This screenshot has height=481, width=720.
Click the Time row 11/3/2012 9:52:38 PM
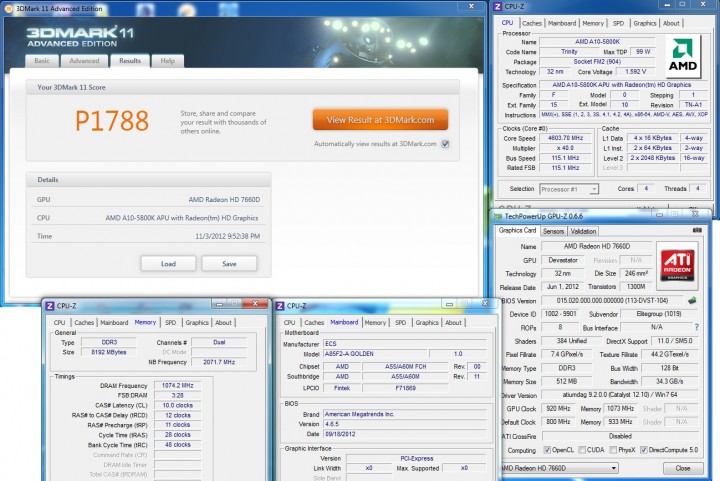(x=148, y=236)
